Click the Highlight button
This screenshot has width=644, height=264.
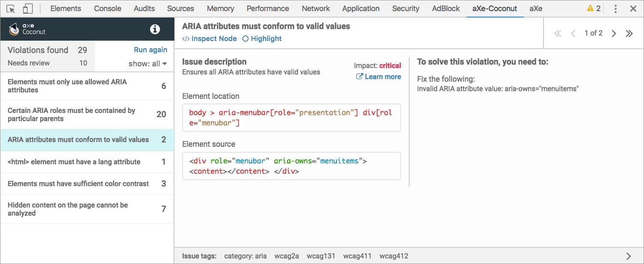tap(262, 39)
